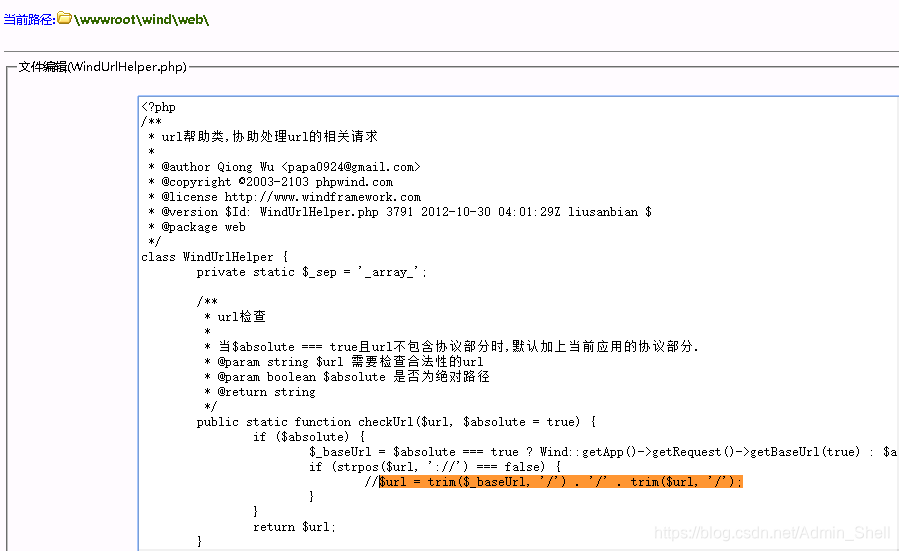Click the @version $Id: WindUrlHelper.php line
Viewport: 899px width, 551px height.
tap(400, 212)
